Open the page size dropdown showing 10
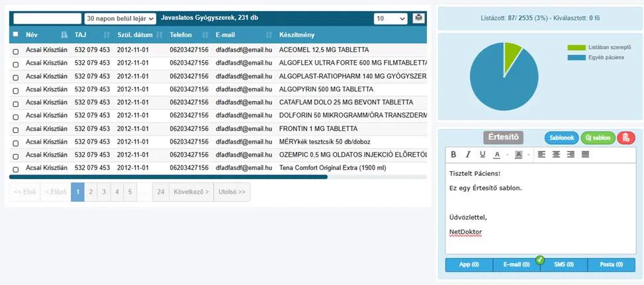 click(x=391, y=19)
